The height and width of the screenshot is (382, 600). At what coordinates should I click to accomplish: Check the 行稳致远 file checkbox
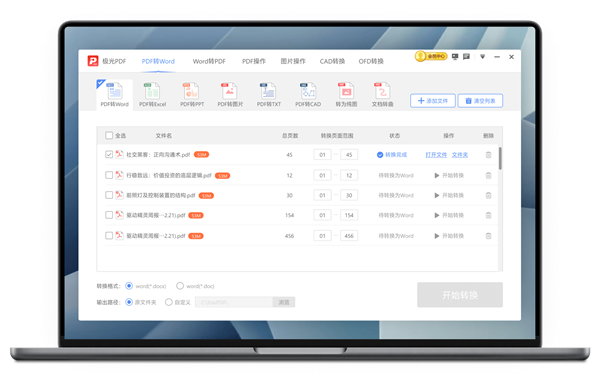click(109, 175)
